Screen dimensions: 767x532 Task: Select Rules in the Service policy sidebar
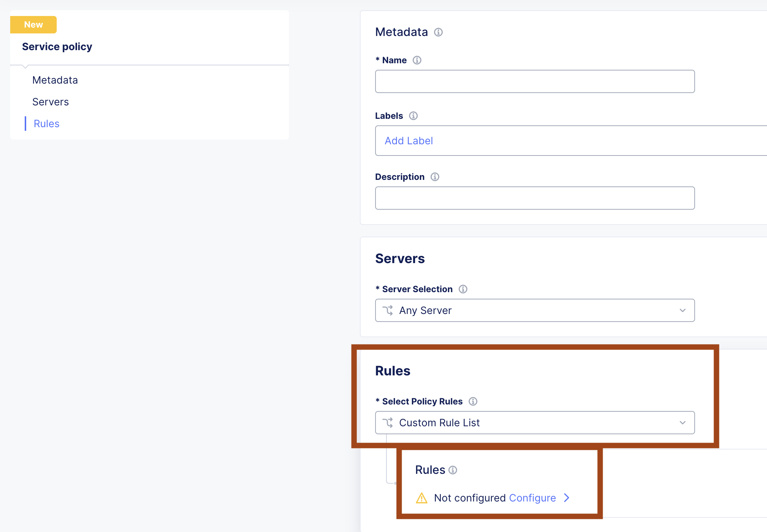point(46,124)
